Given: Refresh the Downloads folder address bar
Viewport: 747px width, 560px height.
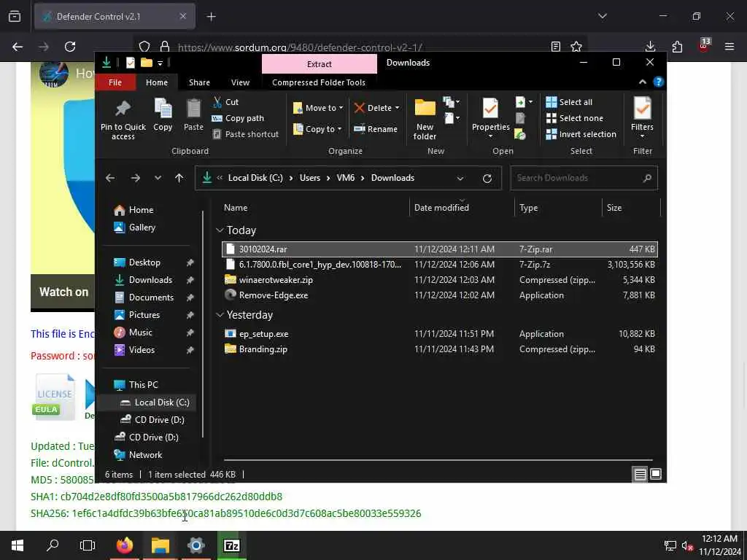Looking at the screenshot, I should [x=487, y=178].
